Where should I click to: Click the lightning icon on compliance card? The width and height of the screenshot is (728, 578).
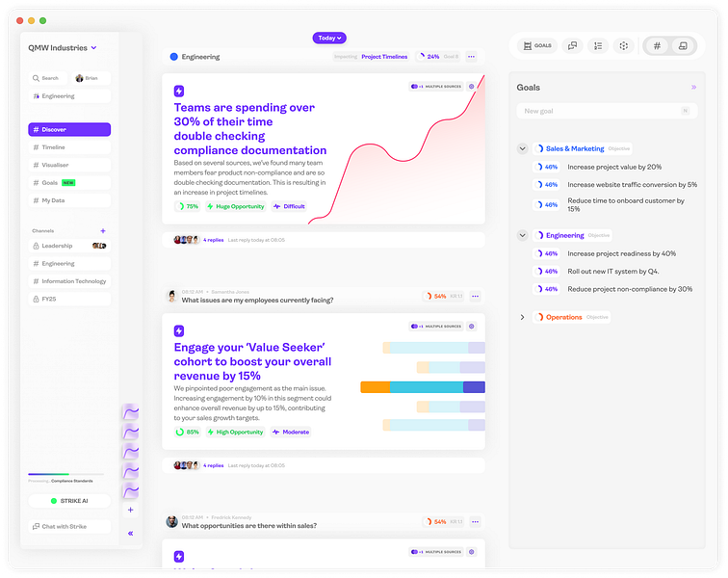[x=179, y=91]
